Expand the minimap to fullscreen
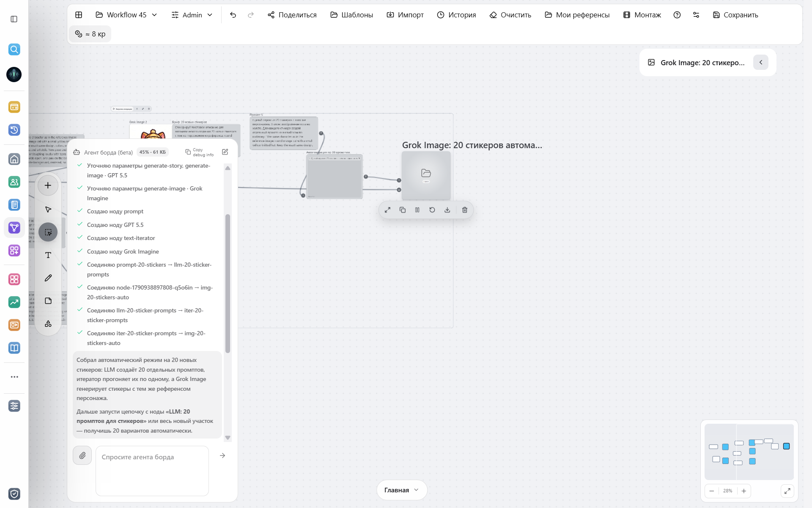 coord(787,491)
